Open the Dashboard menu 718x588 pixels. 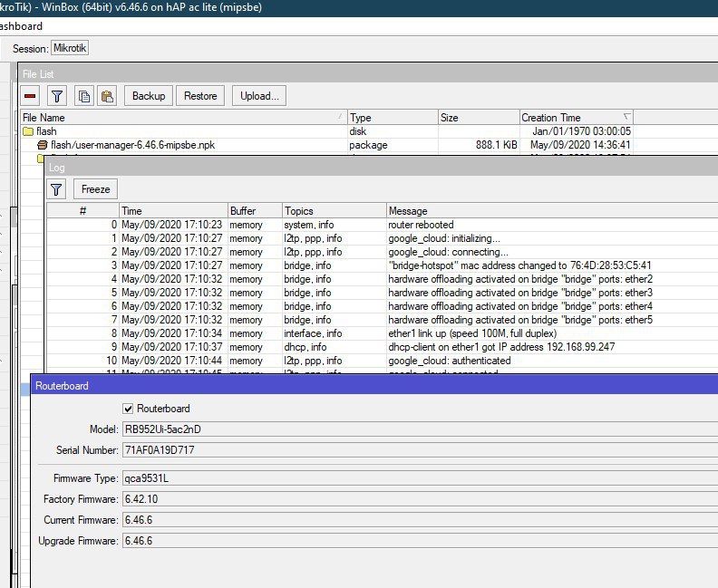pyautogui.click(x=21, y=26)
